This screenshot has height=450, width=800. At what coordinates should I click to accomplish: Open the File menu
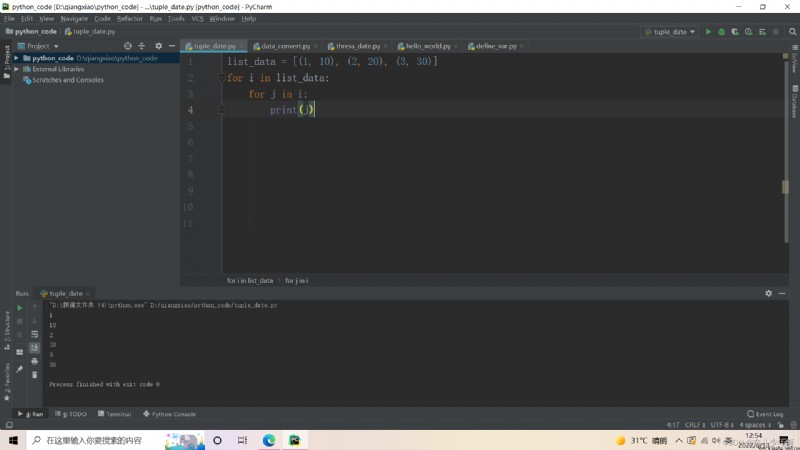[9, 18]
